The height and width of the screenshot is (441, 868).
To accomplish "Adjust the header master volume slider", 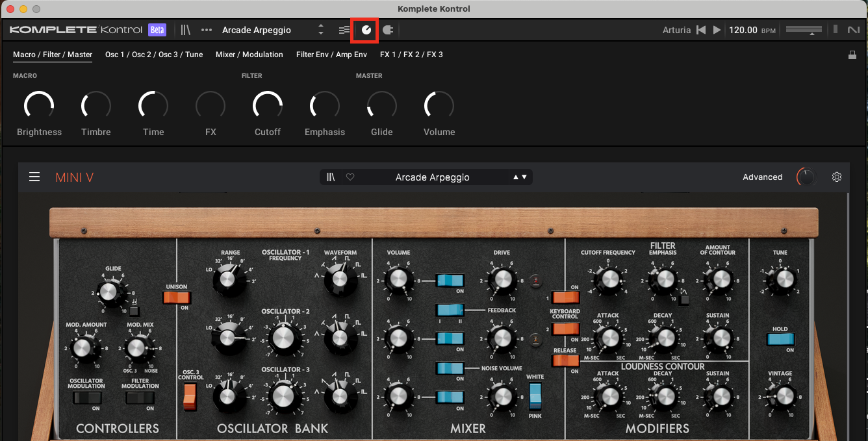I will [x=804, y=30].
